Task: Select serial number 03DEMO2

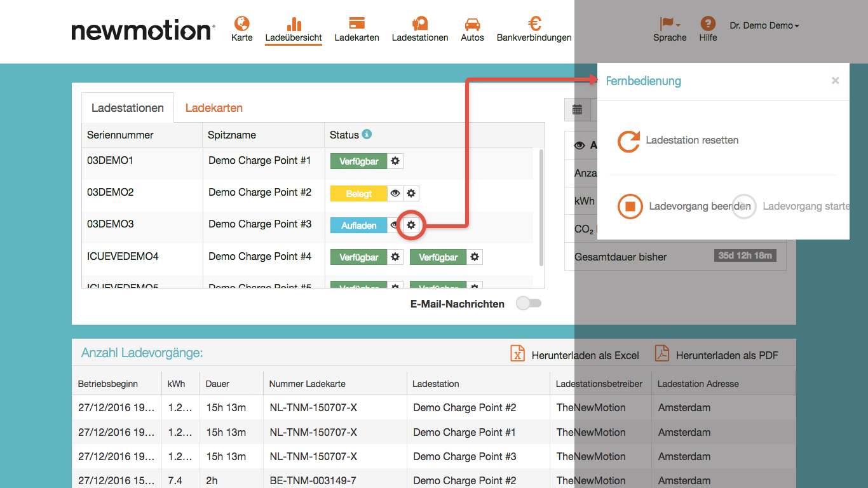Action: [x=110, y=192]
